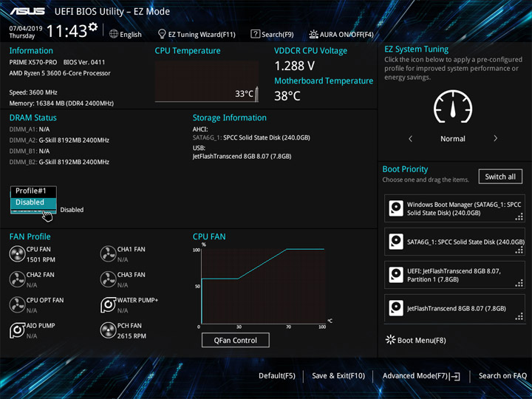Click the EZ System Tuning gauge icon
This screenshot has width=532, height=399.
(453, 106)
